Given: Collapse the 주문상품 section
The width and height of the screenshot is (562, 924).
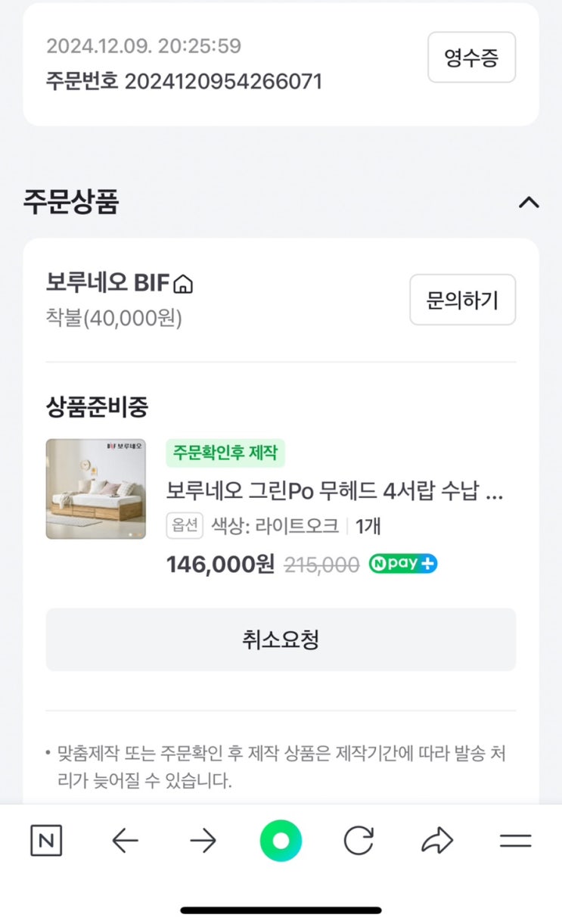Looking at the screenshot, I should [x=529, y=202].
